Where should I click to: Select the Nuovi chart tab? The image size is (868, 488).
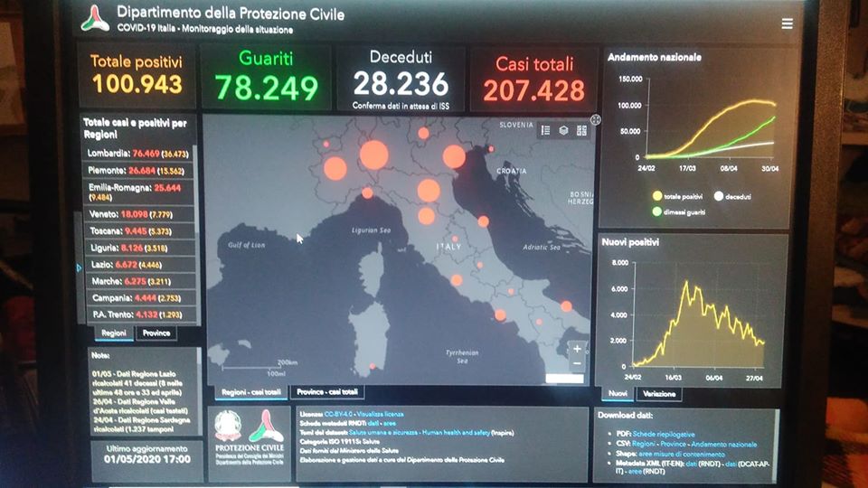(618, 393)
